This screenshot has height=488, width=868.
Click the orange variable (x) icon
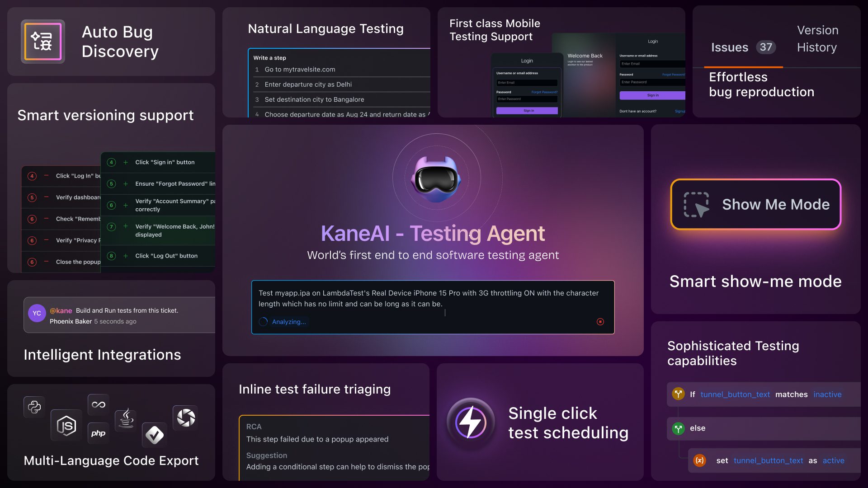[x=699, y=460]
